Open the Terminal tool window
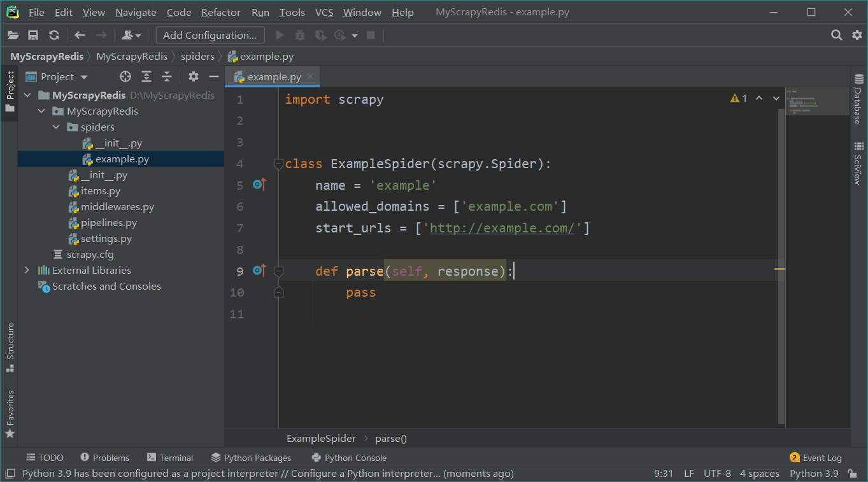Screen dimensions: 868x482 click(x=169, y=458)
